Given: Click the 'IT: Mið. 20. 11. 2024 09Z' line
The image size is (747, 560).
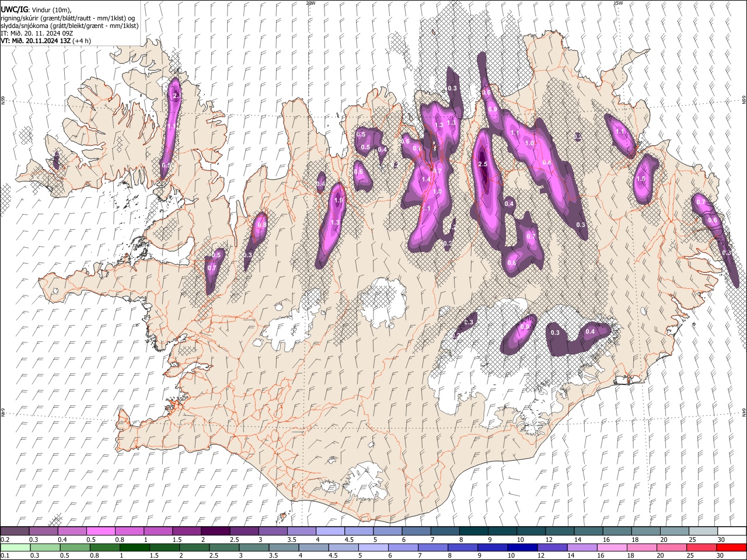Looking at the screenshot, I should pos(37,33).
